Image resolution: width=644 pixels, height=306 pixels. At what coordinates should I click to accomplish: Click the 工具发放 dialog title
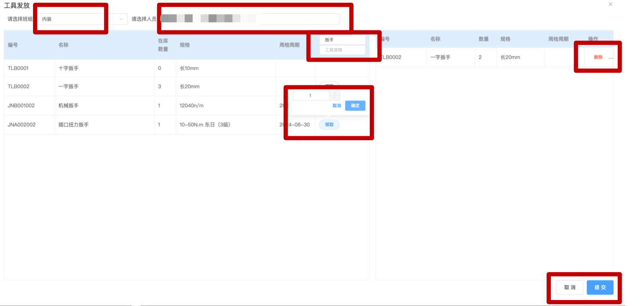[17, 6]
